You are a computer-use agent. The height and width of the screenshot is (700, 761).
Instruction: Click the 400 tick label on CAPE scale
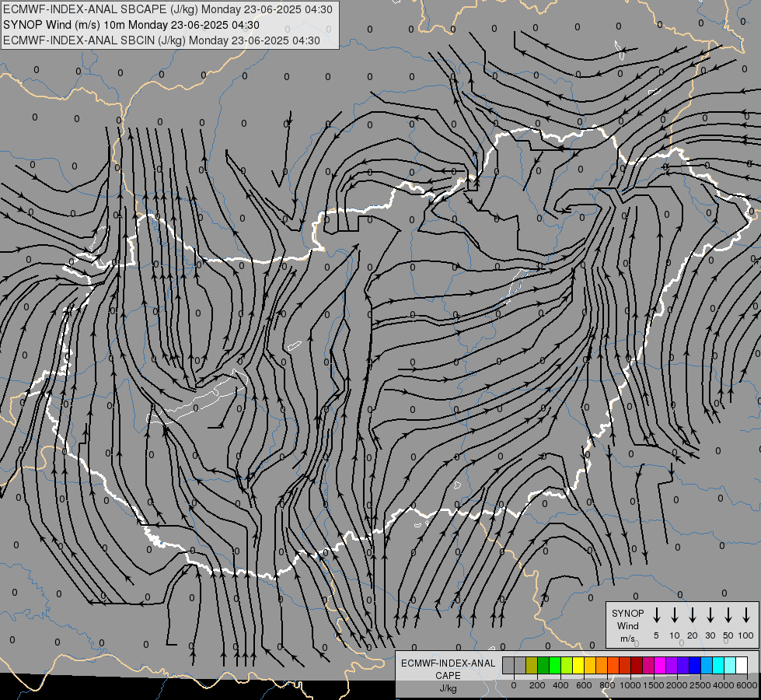click(560, 685)
